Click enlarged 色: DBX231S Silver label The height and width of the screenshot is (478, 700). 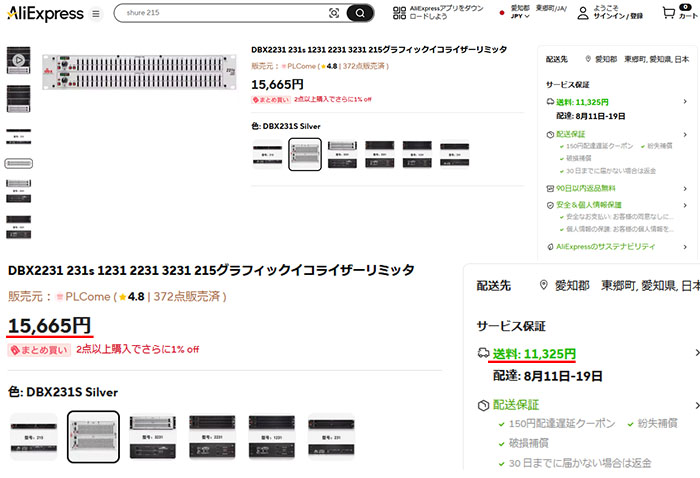63,392
